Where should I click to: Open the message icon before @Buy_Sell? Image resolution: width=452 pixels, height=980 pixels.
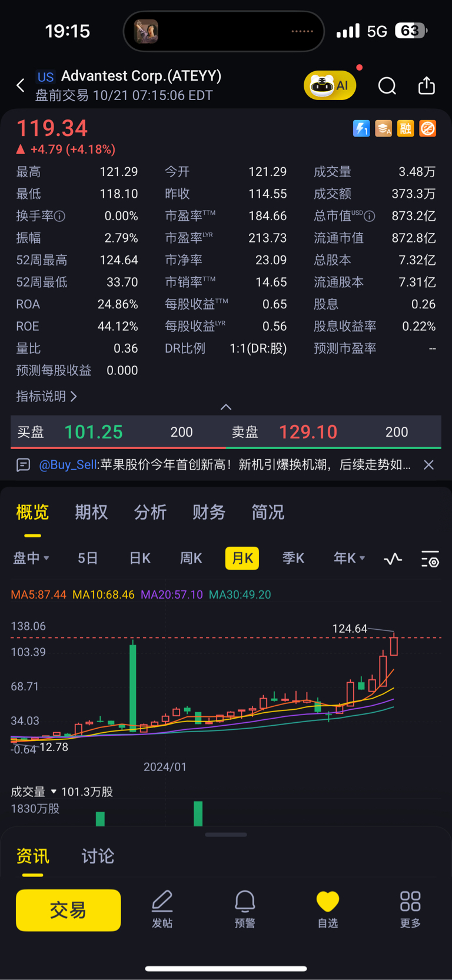tap(23, 465)
